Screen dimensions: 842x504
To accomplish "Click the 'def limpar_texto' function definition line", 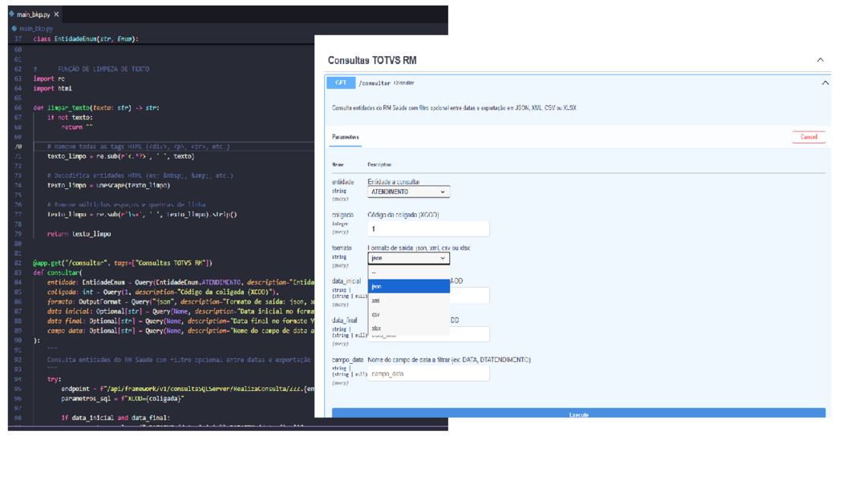I will tap(96, 108).
